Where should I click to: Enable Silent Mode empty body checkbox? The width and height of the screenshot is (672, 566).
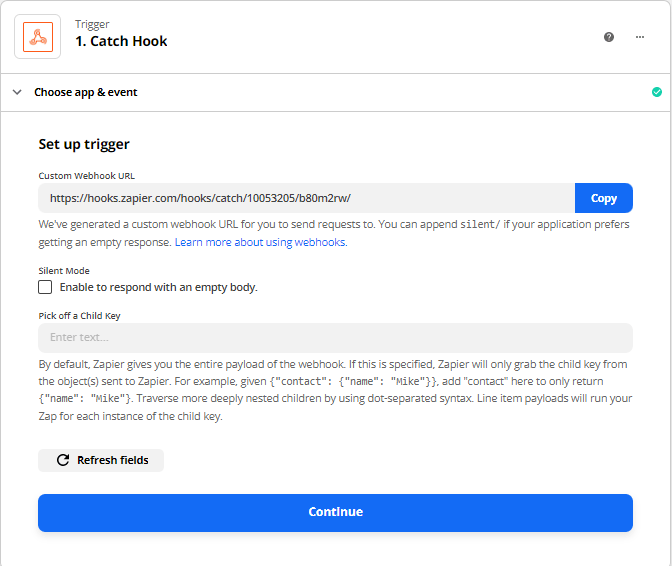coord(45,287)
